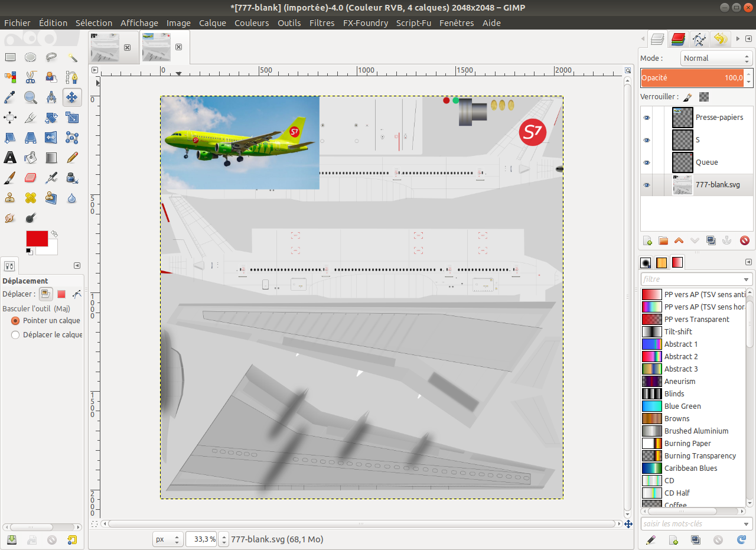This screenshot has width=756, height=550.
Task: Hide the Presse-papiers layer
Action: [647, 118]
